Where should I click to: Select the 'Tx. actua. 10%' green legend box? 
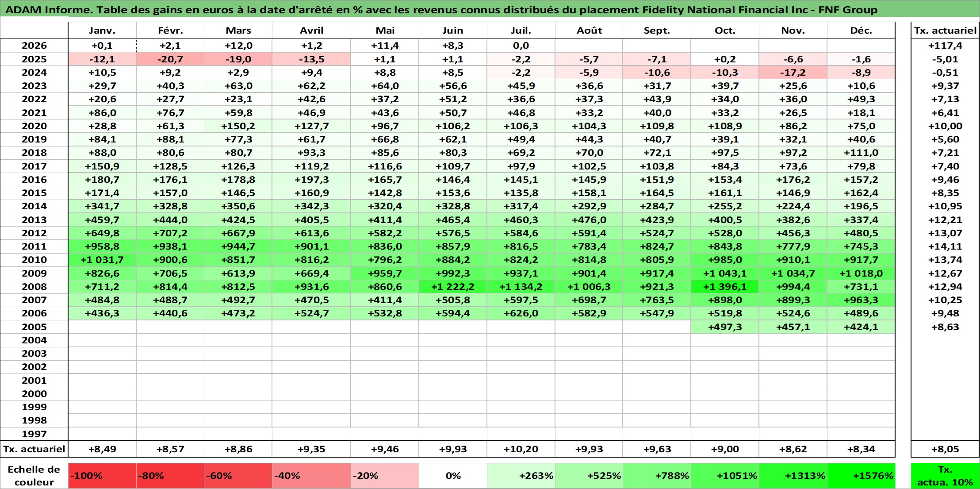(945, 476)
